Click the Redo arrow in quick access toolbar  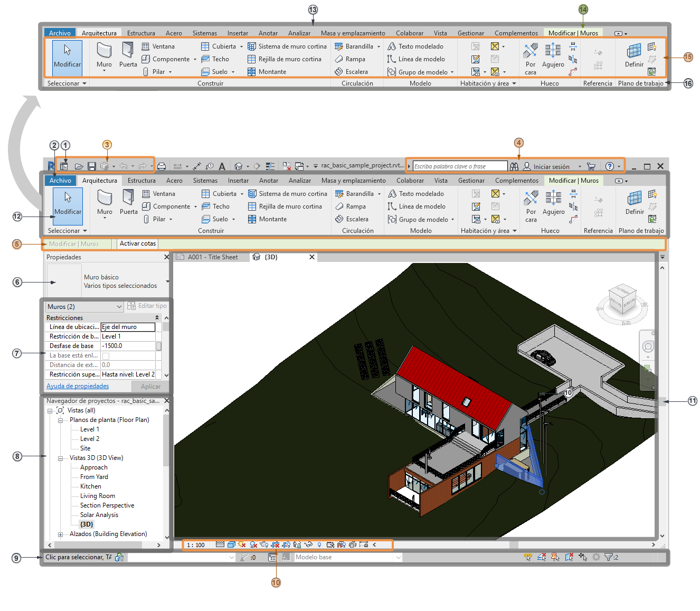coord(142,166)
